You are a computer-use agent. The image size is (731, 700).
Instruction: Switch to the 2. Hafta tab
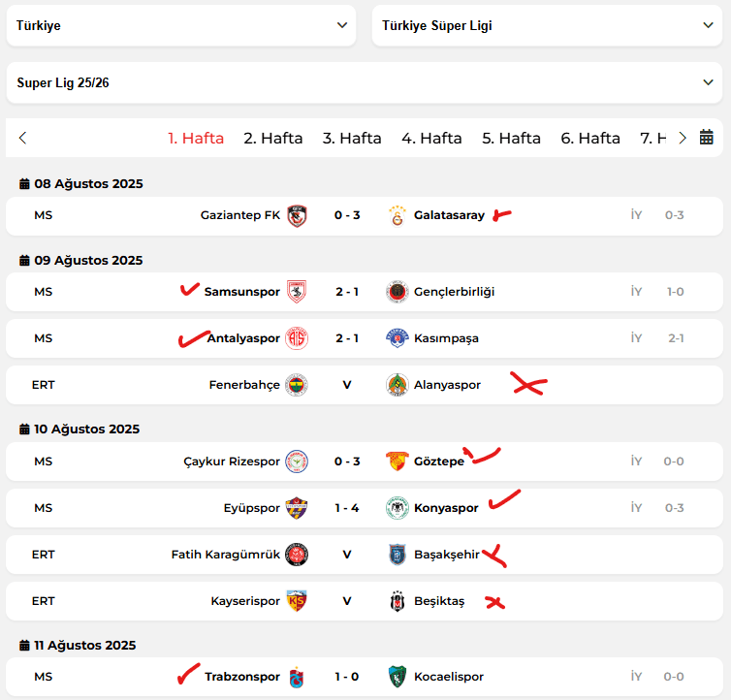273,138
